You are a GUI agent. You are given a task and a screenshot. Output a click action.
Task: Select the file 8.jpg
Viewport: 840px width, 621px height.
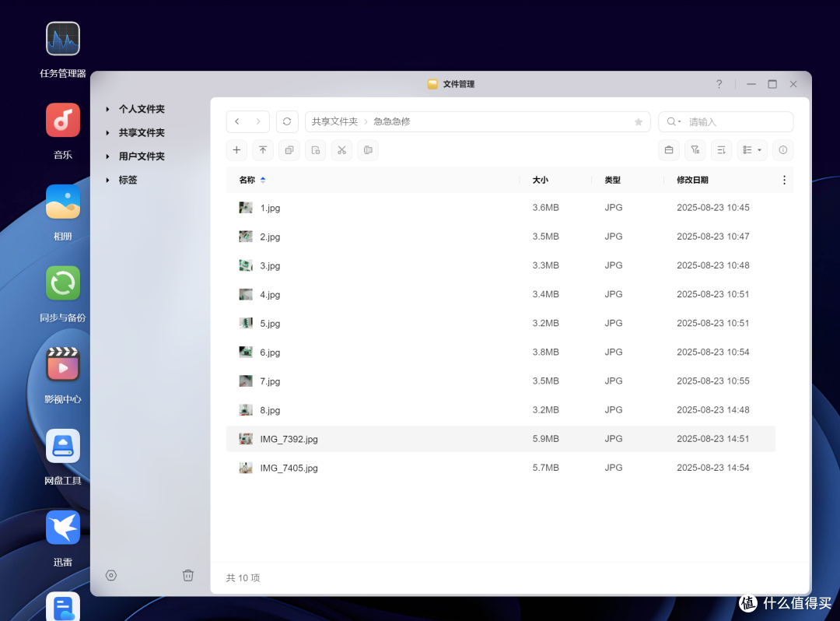tap(500, 410)
